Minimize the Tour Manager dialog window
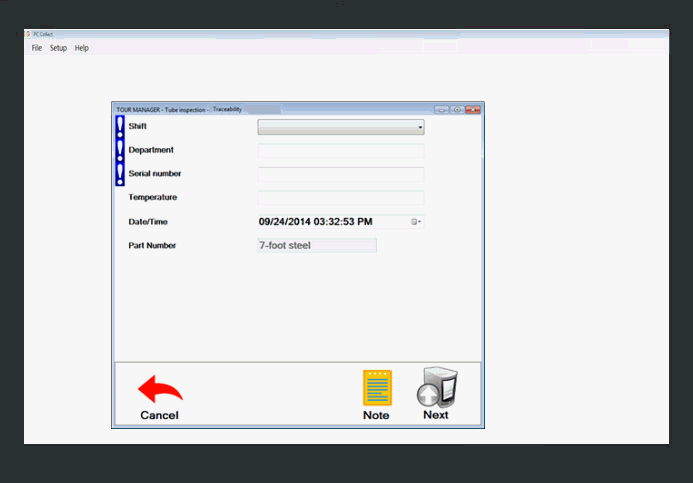Viewport: 693px width, 483px height. [441, 109]
